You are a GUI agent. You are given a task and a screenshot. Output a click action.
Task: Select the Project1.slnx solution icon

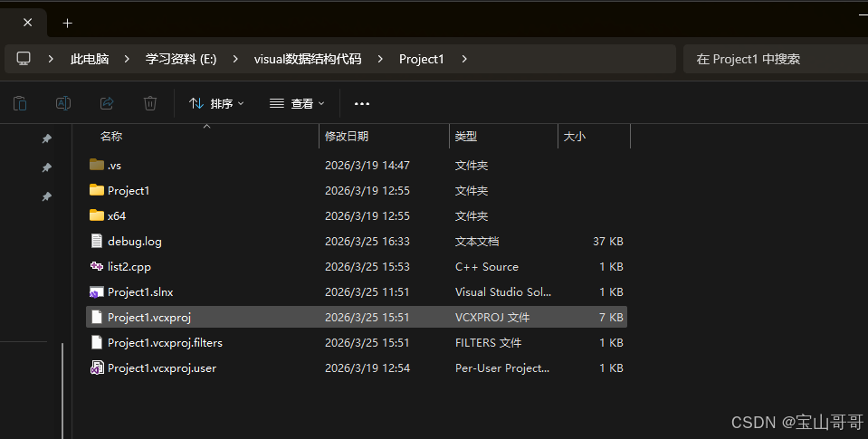(97, 291)
